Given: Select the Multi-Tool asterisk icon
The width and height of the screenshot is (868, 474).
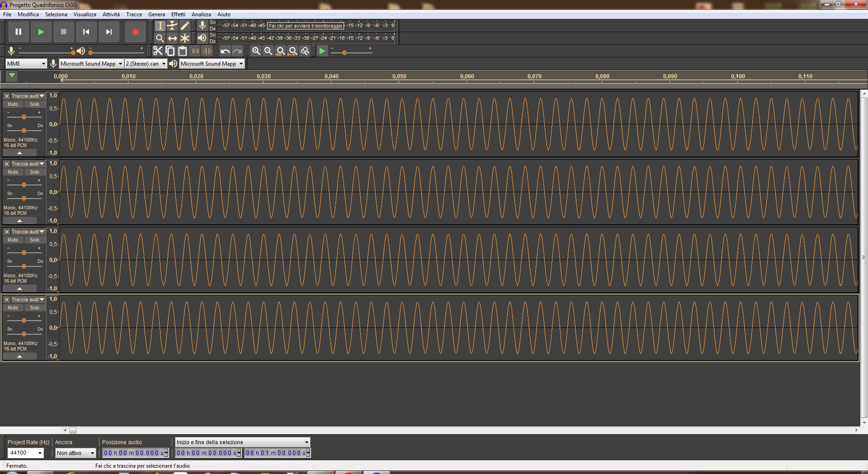Looking at the screenshot, I should click(184, 38).
